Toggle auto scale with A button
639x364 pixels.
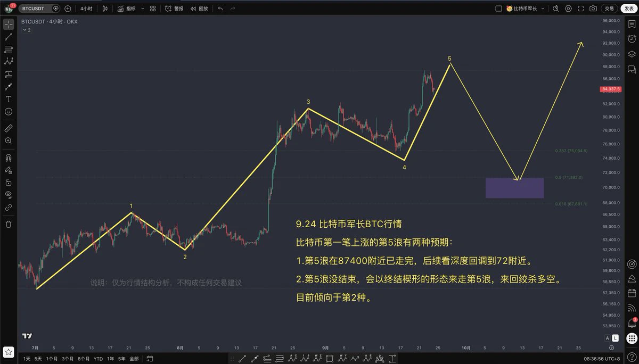[x=608, y=338]
